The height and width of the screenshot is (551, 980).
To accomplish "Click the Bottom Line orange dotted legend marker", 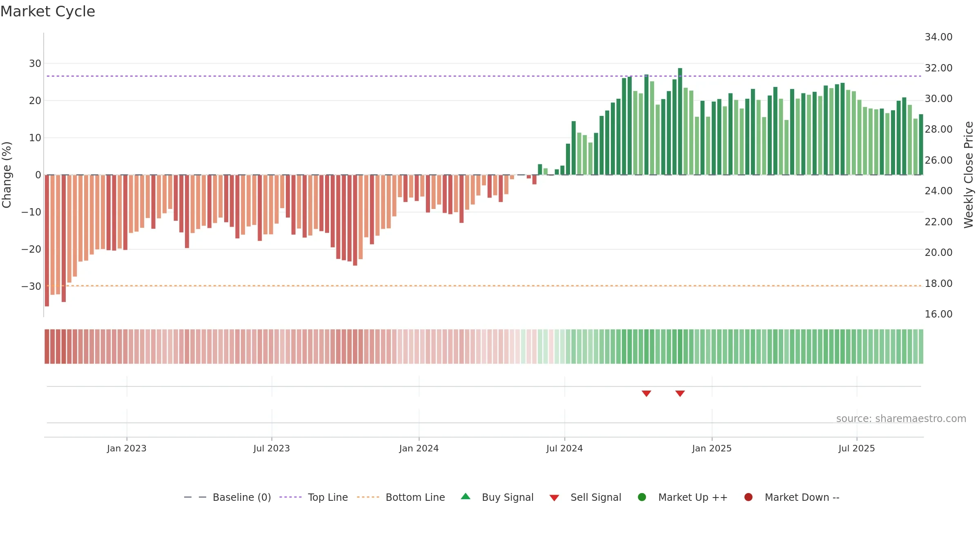I will [368, 497].
